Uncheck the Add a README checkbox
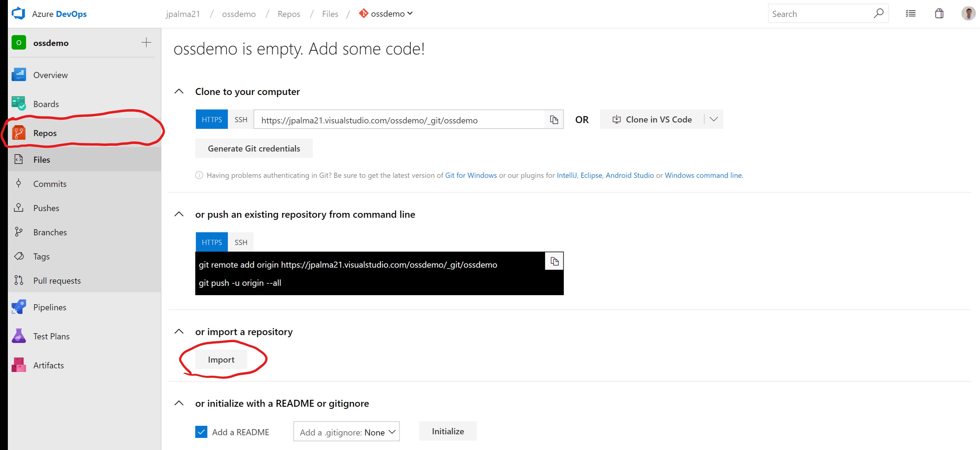Viewport: 980px width, 450px height. [x=201, y=432]
